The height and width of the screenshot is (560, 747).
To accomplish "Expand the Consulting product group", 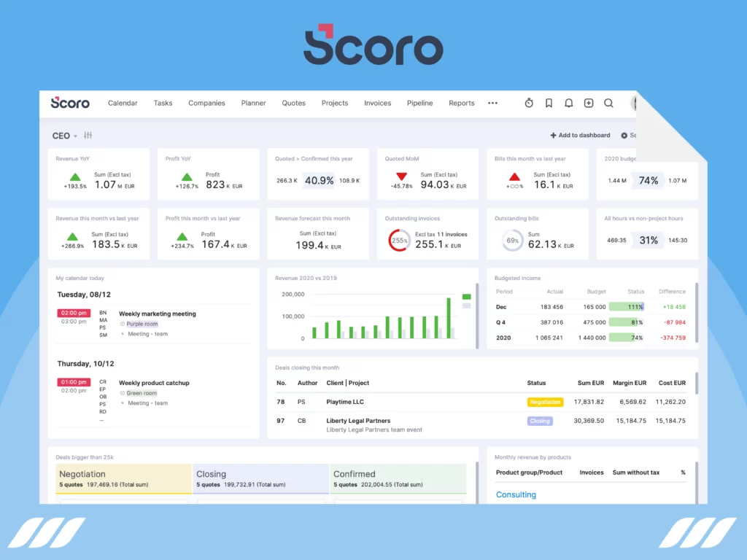I will click(x=516, y=494).
